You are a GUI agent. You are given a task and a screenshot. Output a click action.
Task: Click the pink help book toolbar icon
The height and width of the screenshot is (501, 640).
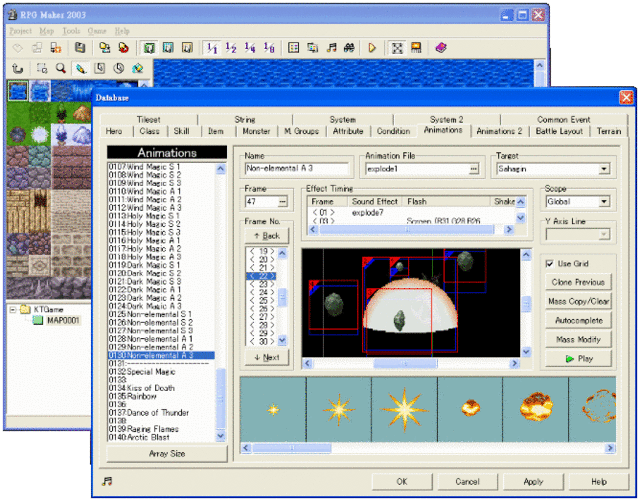[441, 47]
